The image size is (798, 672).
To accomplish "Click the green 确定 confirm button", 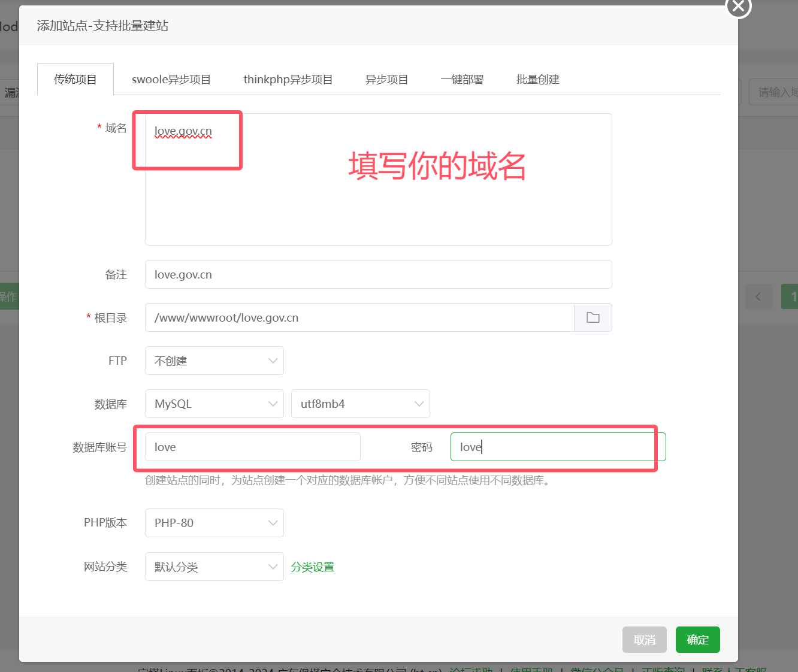I will 697,640.
